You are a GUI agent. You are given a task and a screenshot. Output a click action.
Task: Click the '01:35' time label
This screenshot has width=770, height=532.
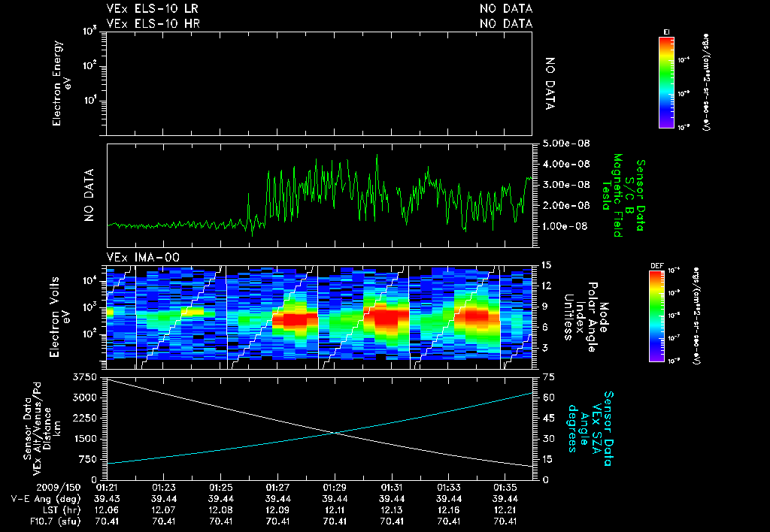(505, 488)
